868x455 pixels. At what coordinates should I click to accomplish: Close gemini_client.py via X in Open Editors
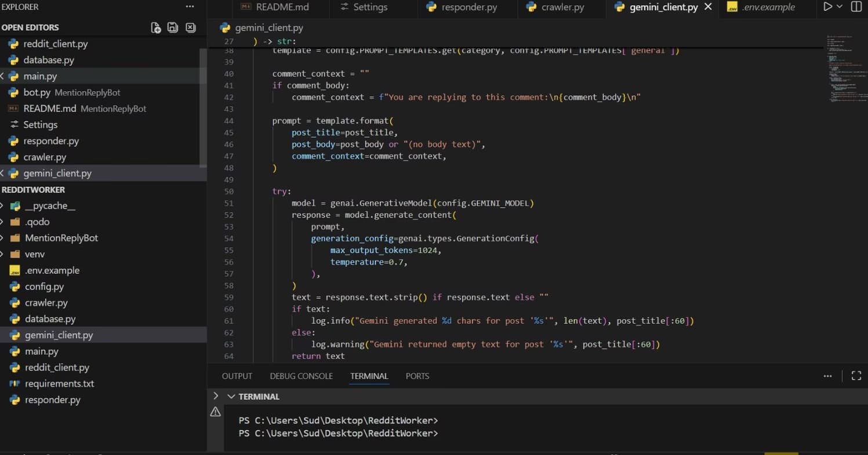(x=2, y=173)
